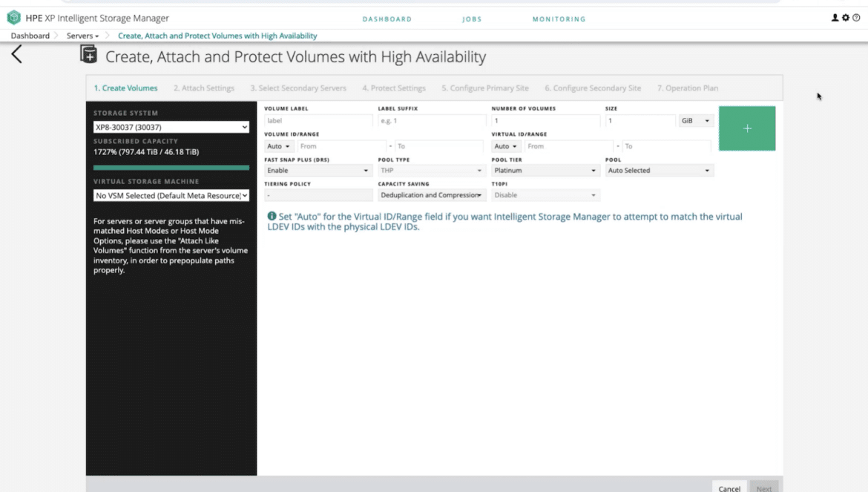Click the Volume ID From field
Screen dimensions: 868x492
pyautogui.click(x=341, y=146)
